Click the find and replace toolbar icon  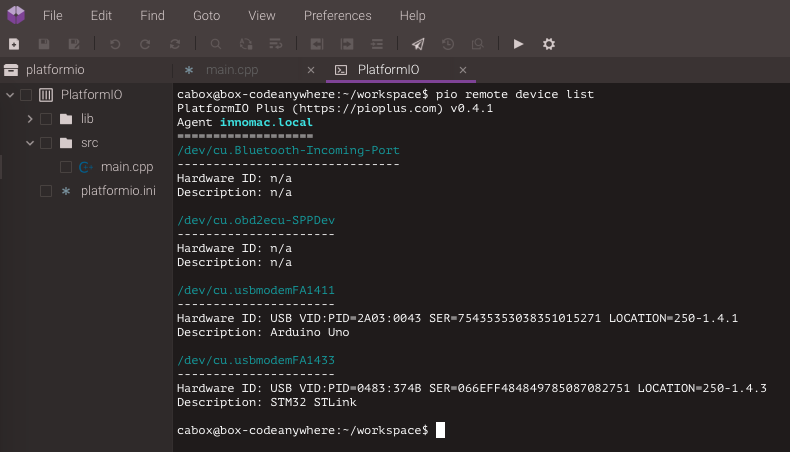(x=246, y=44)
